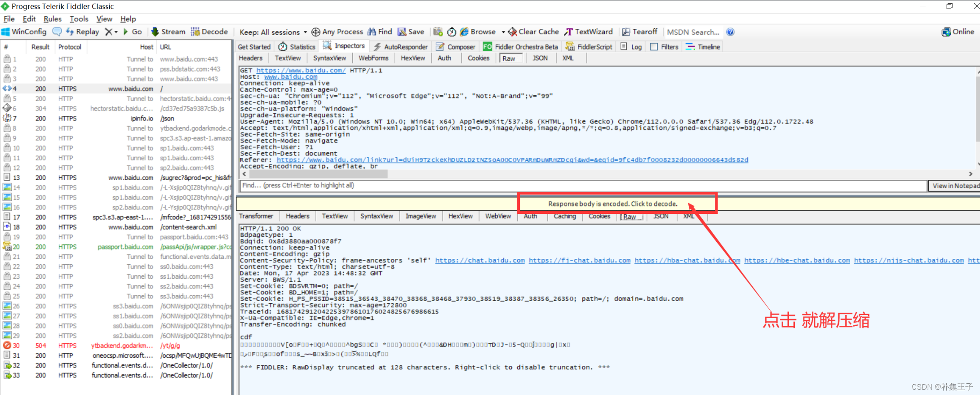
Task: Select session 7 ipinfo.io /json row
Action: coord(116,119)
